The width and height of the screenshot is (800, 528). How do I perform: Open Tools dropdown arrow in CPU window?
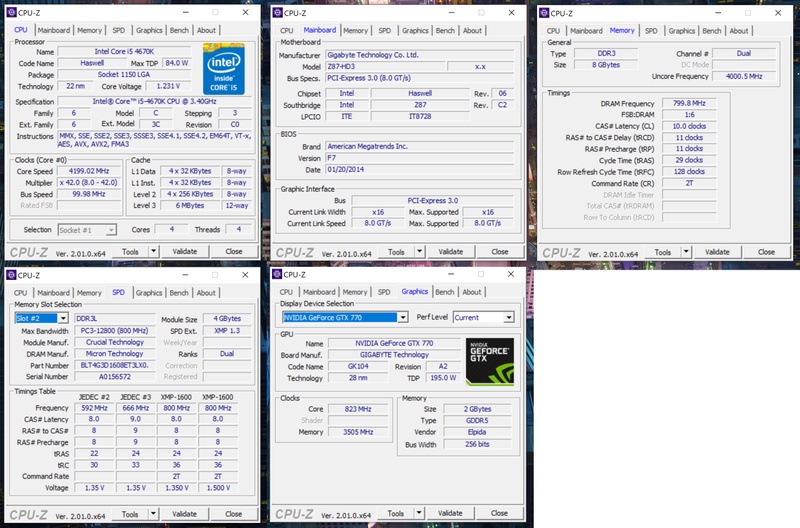pyautogui.click(x=154, y=251)
